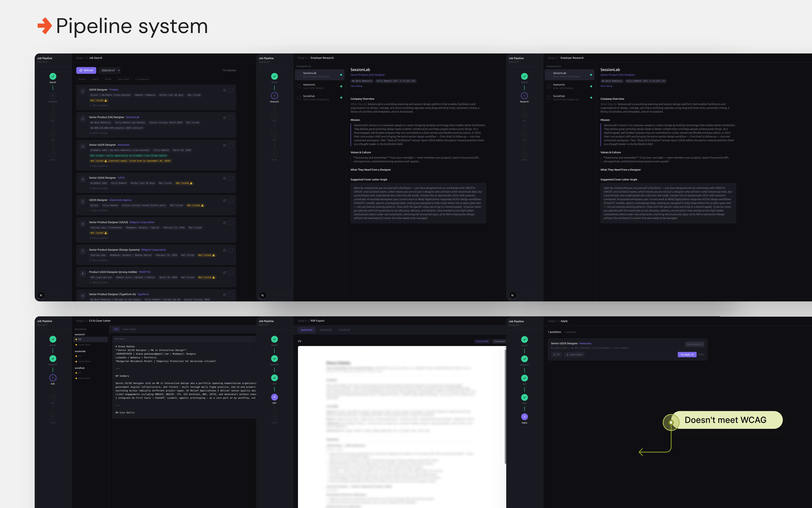Click the Research checkmark in CV & Cover Letter sidebar
Viewport: 812px width, 508px height.
coord(53,358)
